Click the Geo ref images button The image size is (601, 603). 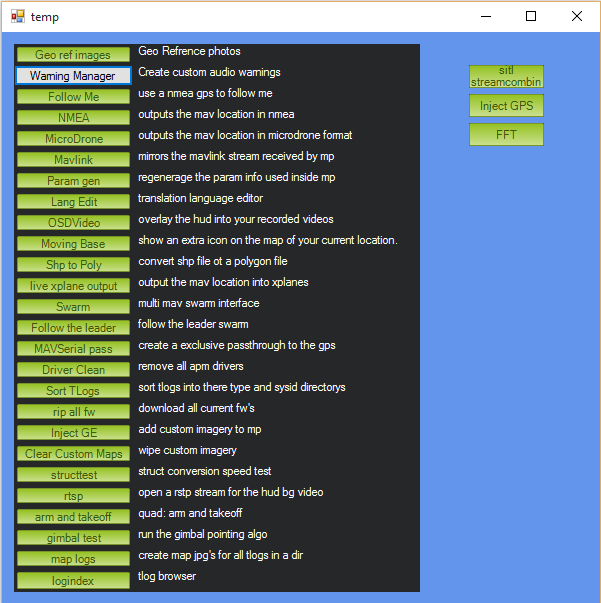pos(73,55)
